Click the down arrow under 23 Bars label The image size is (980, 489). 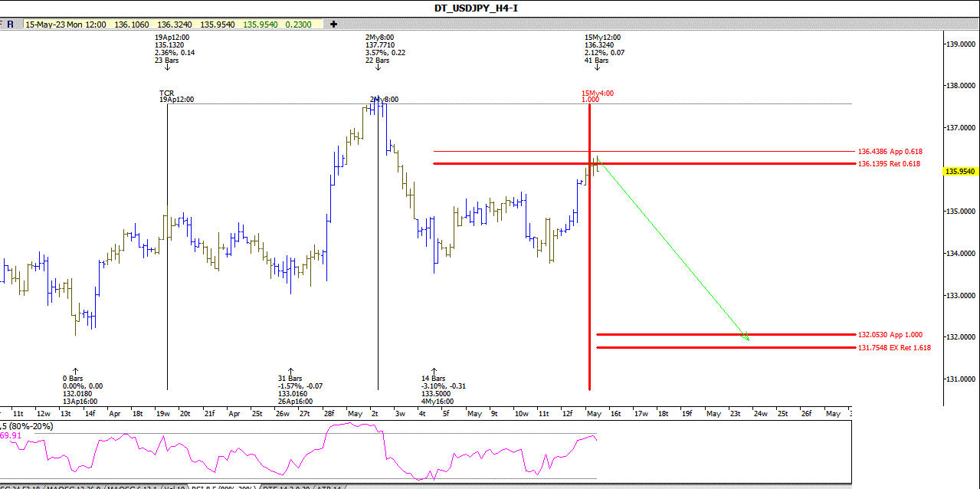click(167, 67)
